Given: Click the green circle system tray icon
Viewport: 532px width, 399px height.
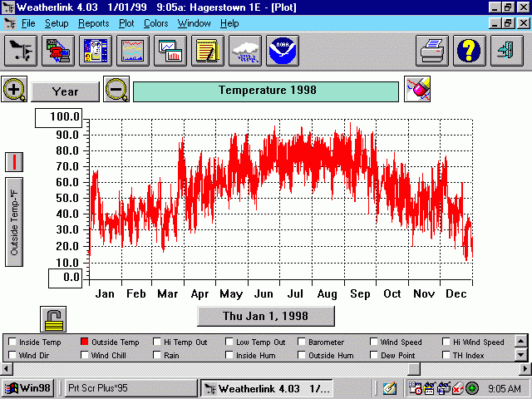Looking at the screenshot, I should [x=472, y=388].
